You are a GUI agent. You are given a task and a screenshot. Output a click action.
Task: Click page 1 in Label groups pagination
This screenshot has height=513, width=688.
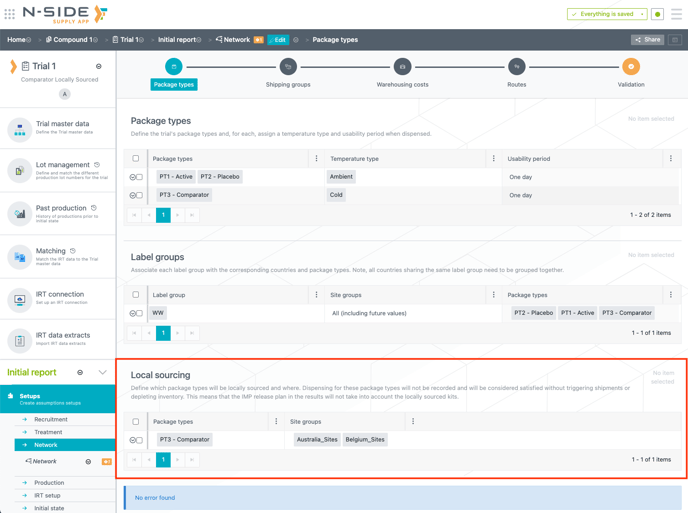[163, 333]
